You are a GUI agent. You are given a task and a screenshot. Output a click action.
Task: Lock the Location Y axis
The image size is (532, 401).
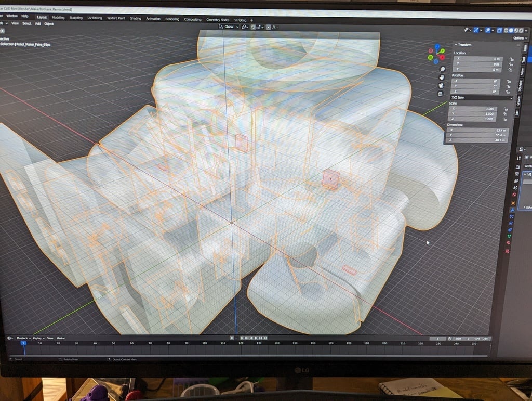(x=511, y=64)
